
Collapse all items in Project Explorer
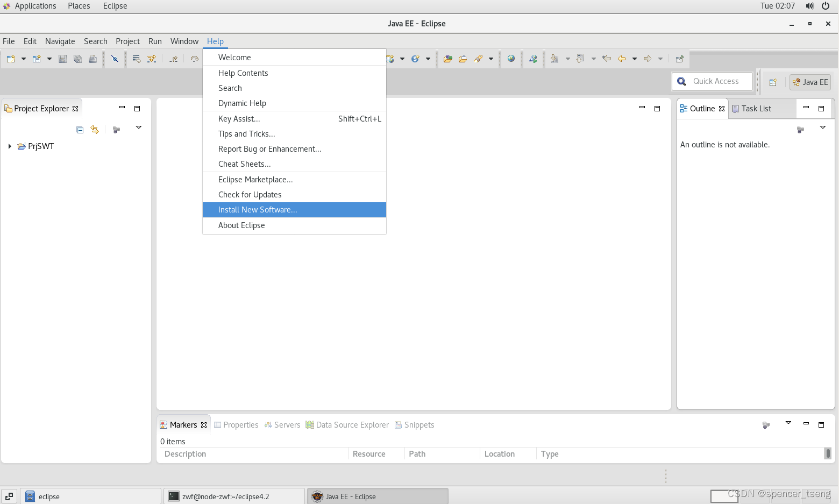click(x=80, y=130)
